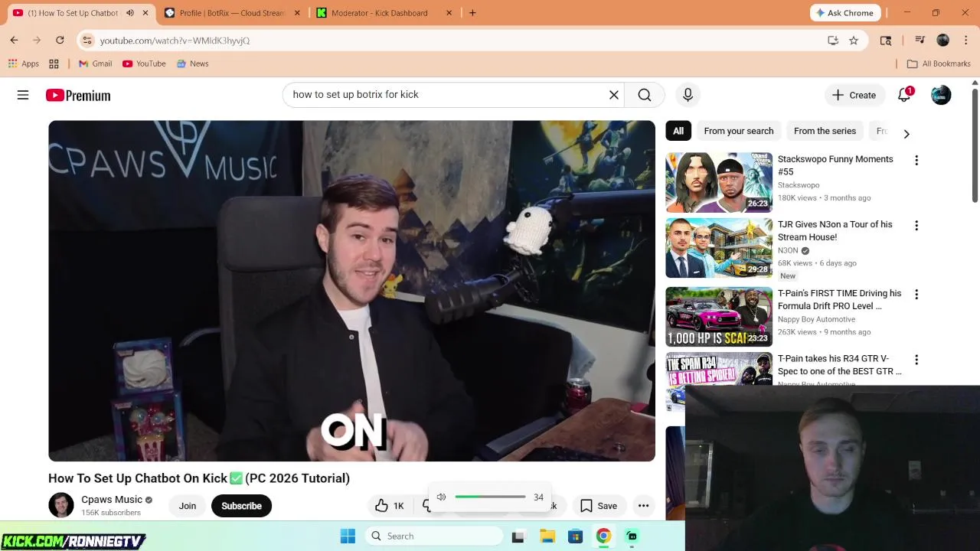Viewport: 980px width, 551px height.
Task: Mute speaker icon in volume overlay
Action: 441,497
